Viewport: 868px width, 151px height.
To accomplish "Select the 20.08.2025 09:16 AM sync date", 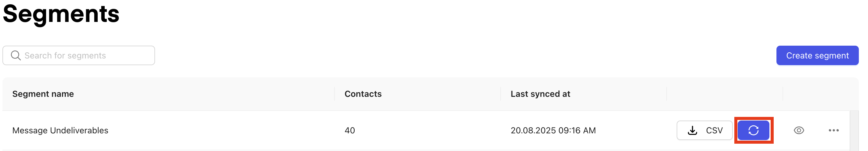I will click(553, 131).
